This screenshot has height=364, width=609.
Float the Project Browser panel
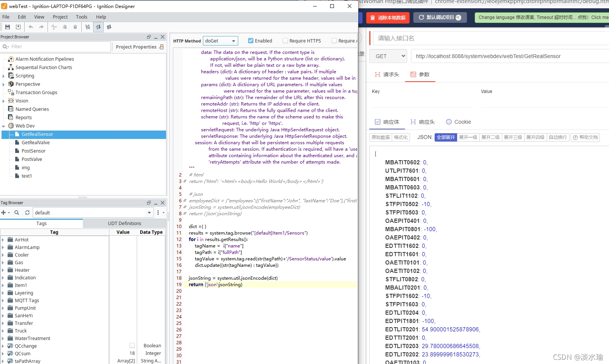click(x=149, y=37)
